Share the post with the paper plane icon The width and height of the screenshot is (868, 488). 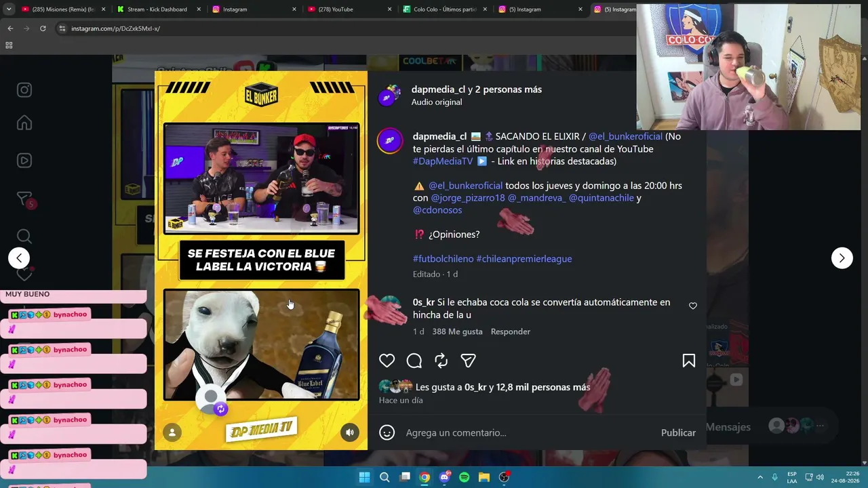[x=468, y=361]
